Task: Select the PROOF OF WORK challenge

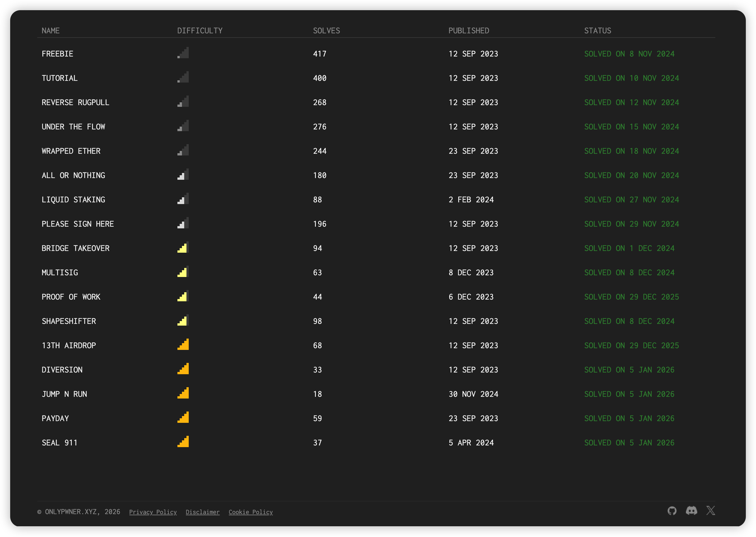Action: (71, 297)
